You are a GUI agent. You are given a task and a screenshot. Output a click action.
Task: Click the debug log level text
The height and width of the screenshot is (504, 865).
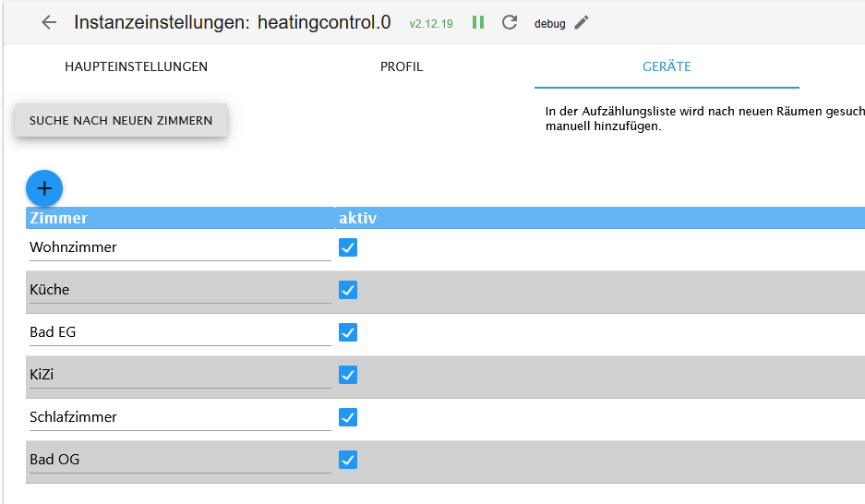(x=549, y=24)
